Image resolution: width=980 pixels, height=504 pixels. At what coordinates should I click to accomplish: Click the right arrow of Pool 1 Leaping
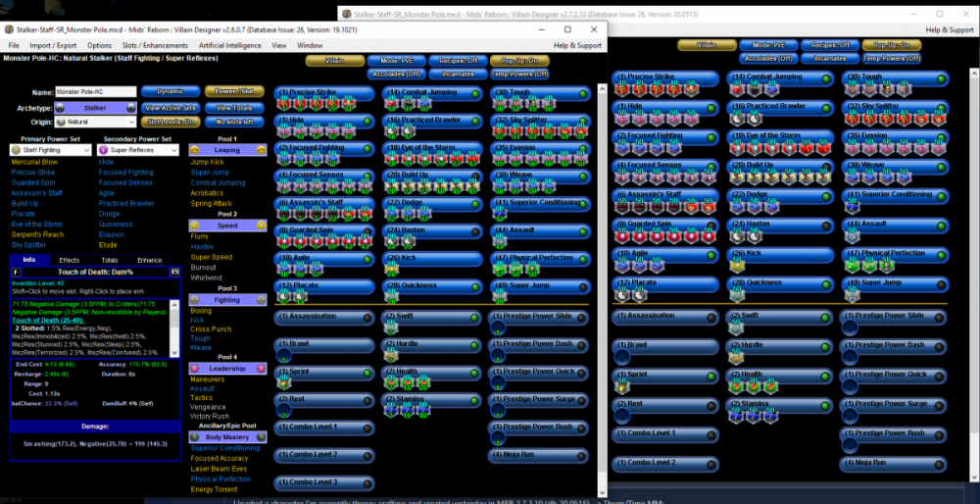pyautogui.click(x=262, y=150)
